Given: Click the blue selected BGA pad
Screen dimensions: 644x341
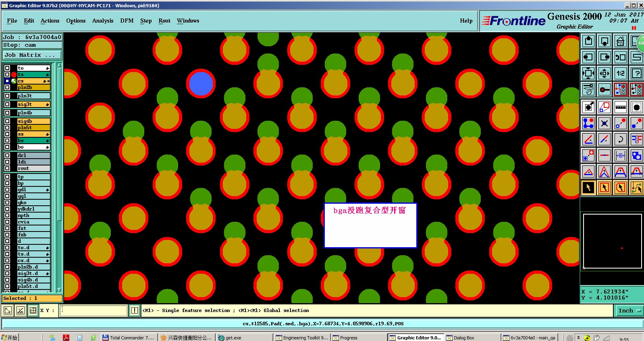Looking at the screenshot, I should point(201,83).
